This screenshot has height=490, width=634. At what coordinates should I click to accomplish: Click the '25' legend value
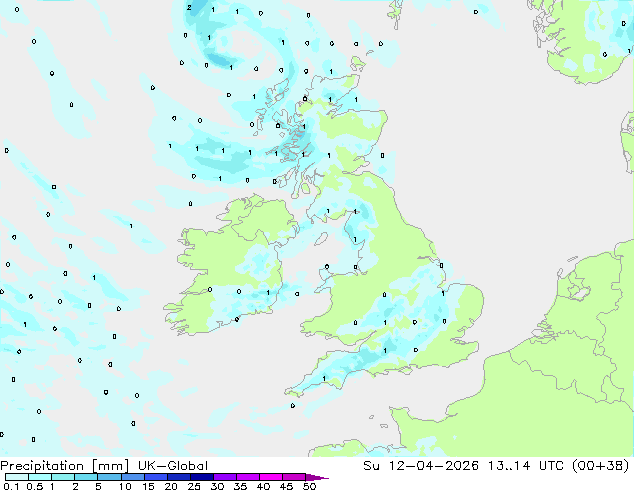point(194,486)
